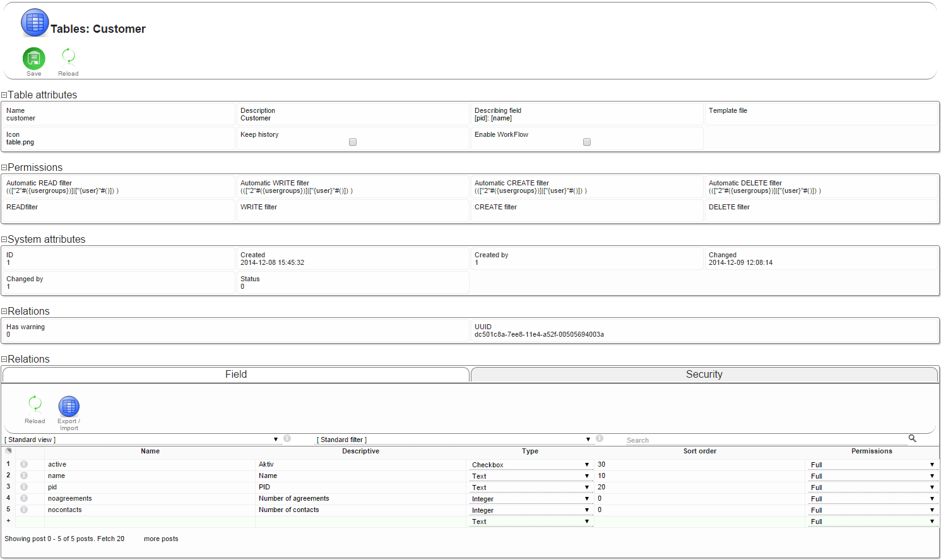Click the search magnifier icon
Image resolution: width=941 pixels, height=560 pixels.
[x=912, y=438]
